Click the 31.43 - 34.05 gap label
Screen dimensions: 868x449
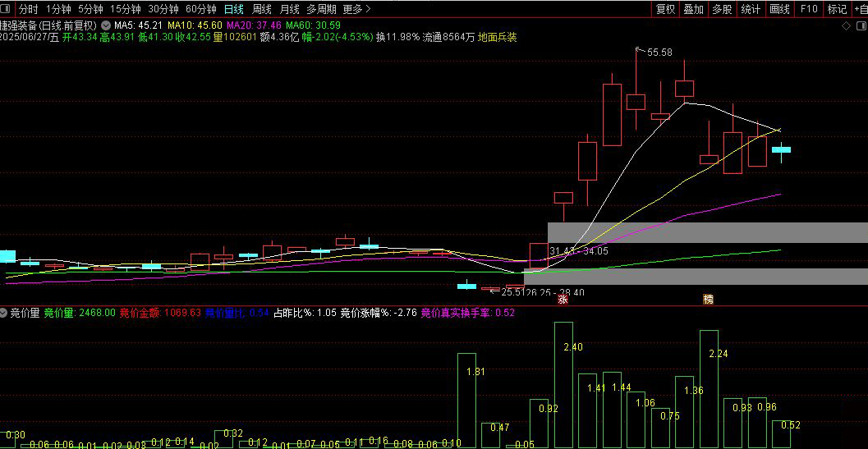coord(579,251)
